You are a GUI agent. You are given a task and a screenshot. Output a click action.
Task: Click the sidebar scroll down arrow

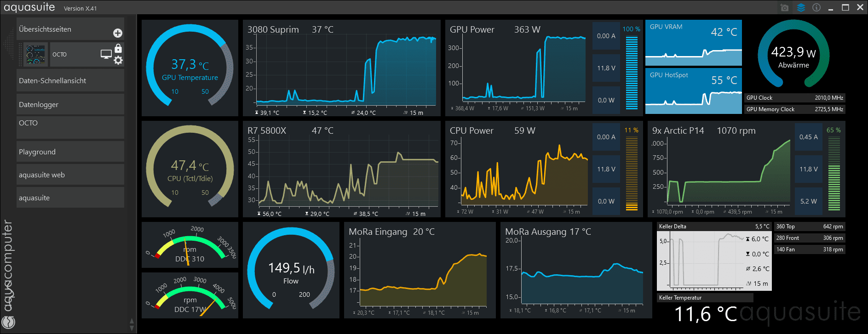coord(132,328)
